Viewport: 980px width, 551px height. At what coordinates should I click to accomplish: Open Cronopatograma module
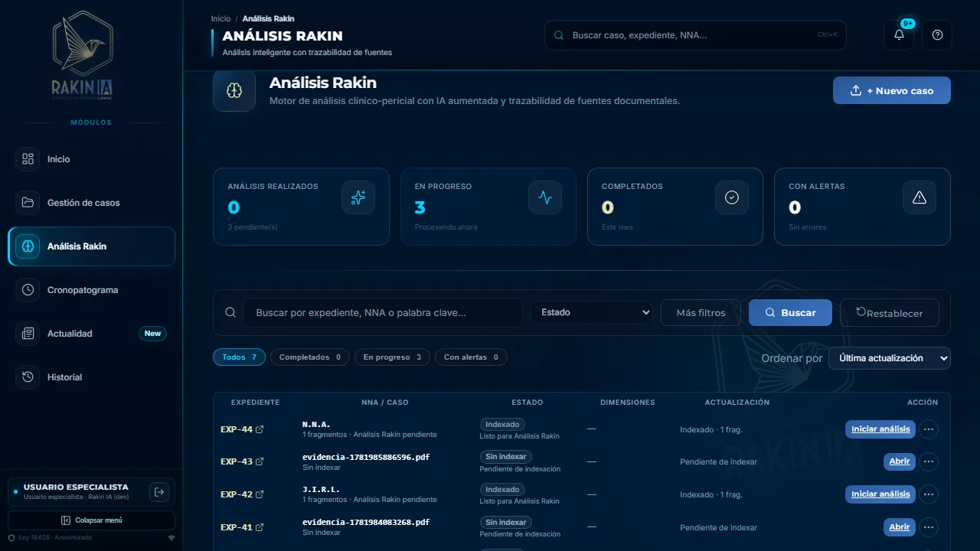pyautogui.click(x=92, y=290)
